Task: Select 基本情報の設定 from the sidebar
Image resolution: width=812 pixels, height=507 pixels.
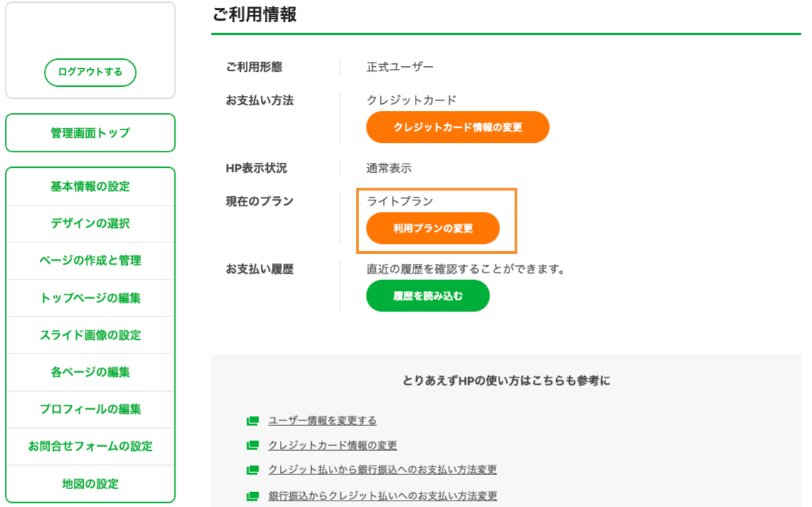Action: [x=90, y=186]
